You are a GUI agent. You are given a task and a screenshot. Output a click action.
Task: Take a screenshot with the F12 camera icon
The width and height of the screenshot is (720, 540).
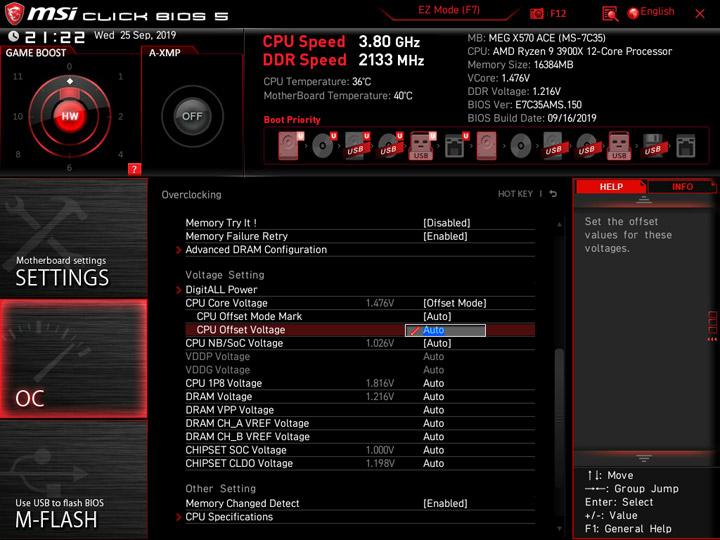pos(536,14)
